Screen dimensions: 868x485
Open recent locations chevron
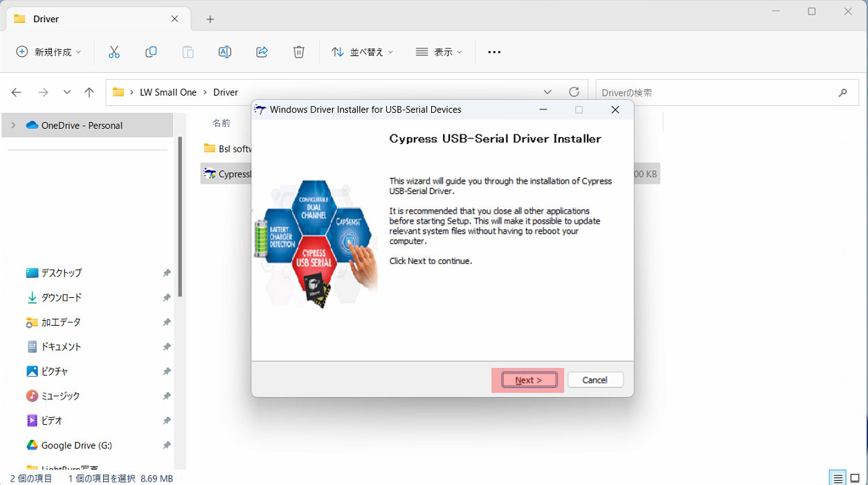point(67,92)
